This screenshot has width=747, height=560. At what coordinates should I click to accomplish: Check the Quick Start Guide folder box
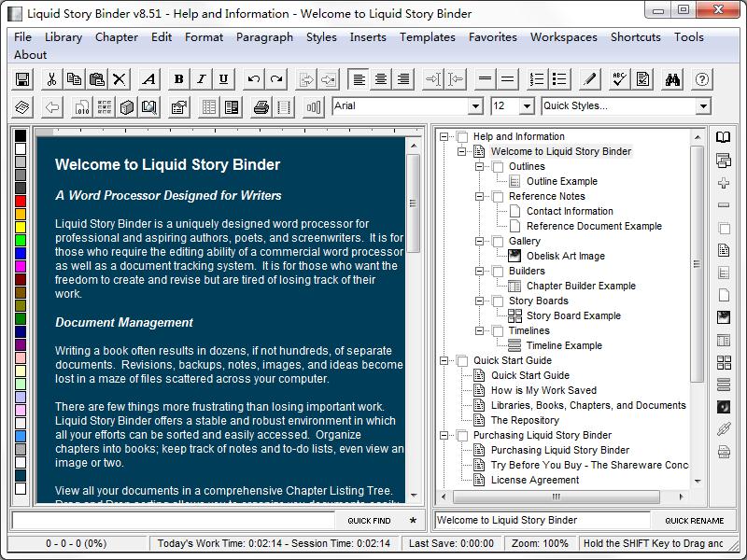click(462, 360)
